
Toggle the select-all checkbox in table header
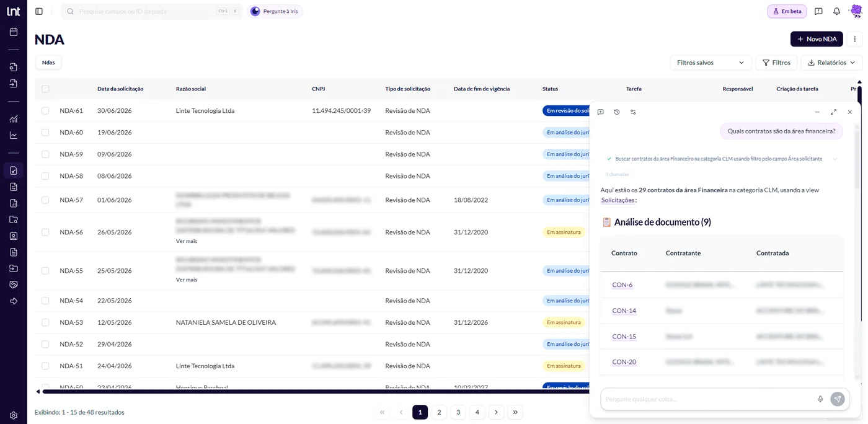pos(45,89)
